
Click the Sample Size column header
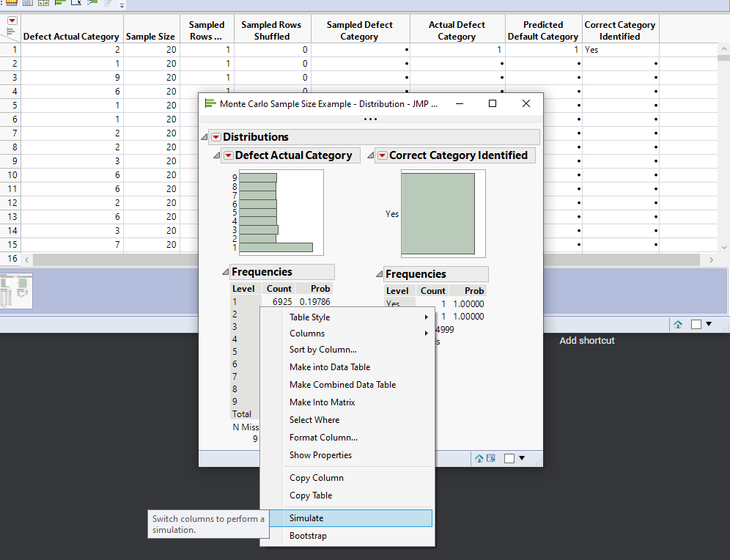(x=151, y=36)
